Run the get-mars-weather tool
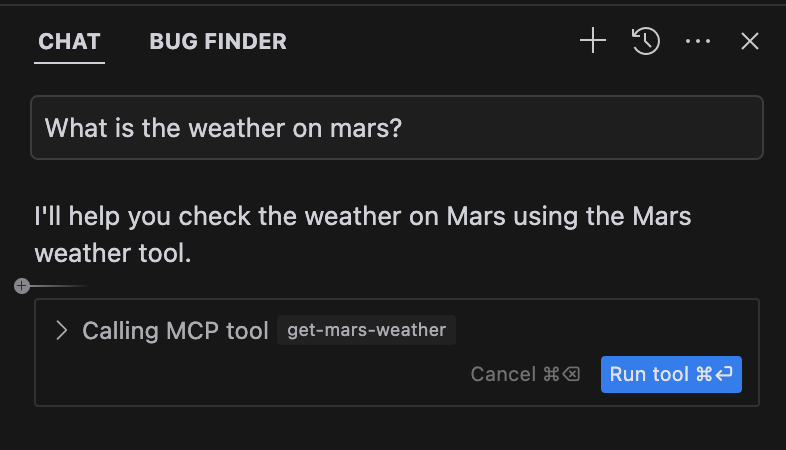The width and height of the screenshot is (786, 450). (x=671, y=374)
